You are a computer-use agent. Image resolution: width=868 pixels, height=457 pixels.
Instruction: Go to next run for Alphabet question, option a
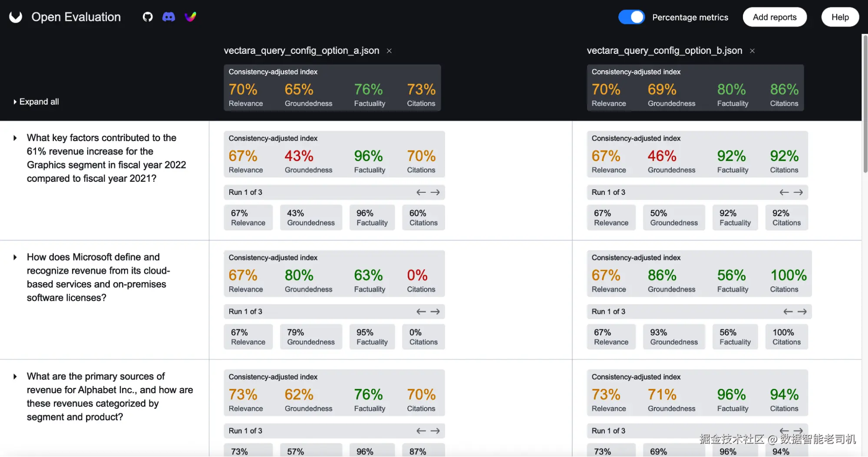click(435, 431)
